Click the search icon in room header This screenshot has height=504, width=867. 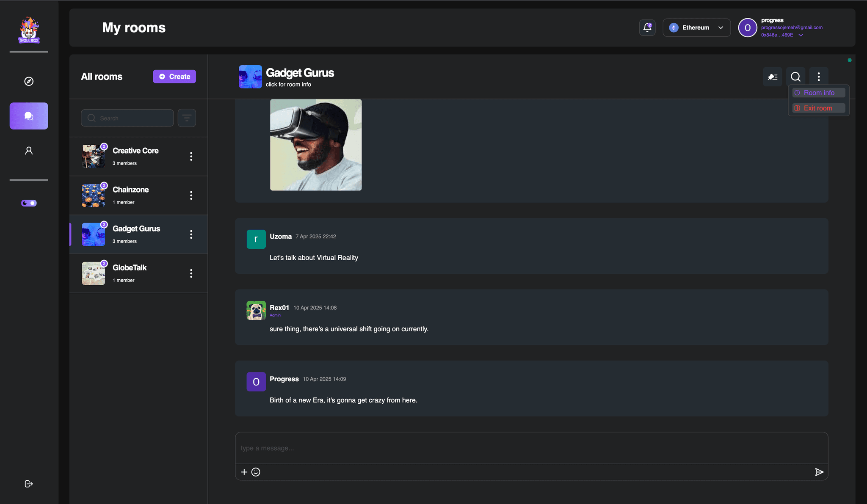(x=795, y=77)
